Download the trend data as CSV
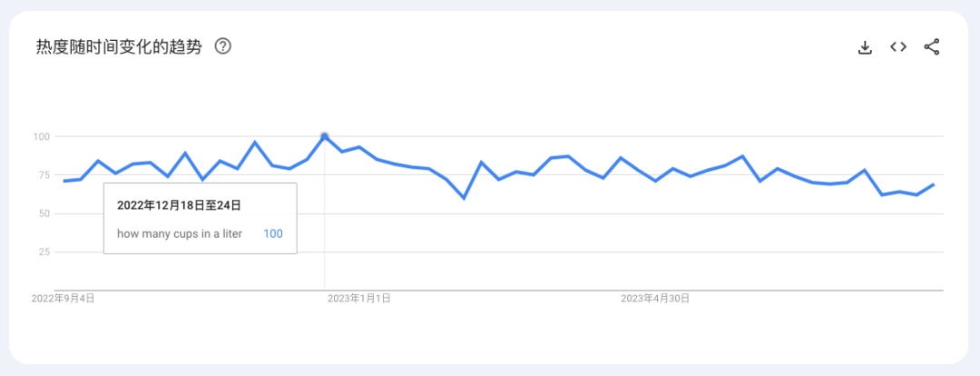 (x=865, y=47)
